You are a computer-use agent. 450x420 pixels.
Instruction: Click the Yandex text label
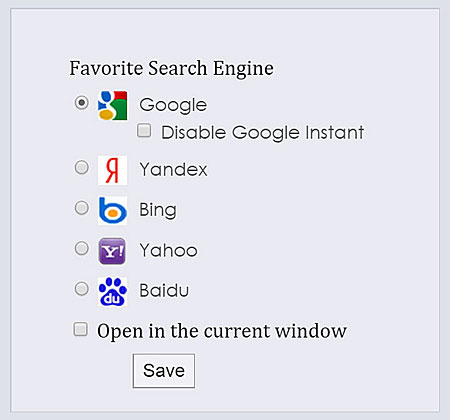(x=173, y=169)
